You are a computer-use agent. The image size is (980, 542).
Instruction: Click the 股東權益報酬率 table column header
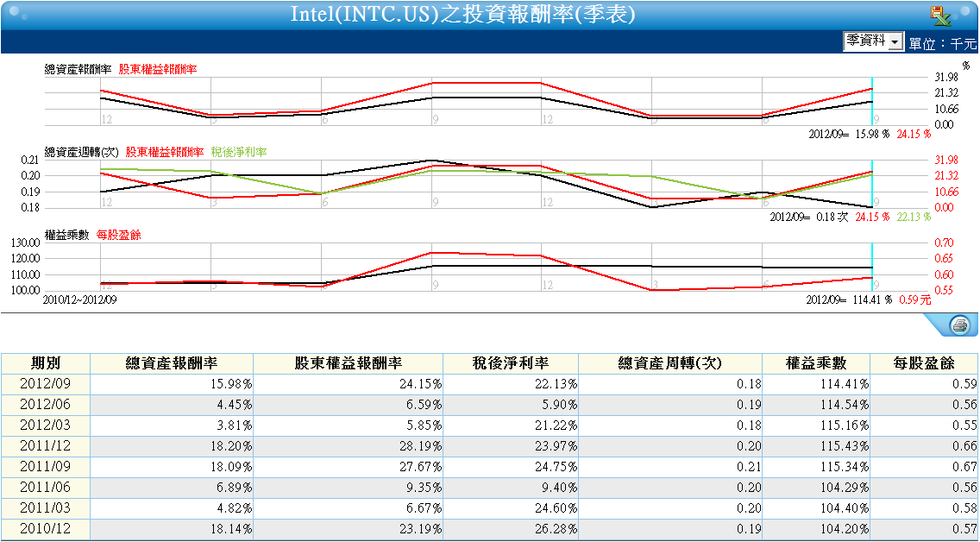pos(349,363)
